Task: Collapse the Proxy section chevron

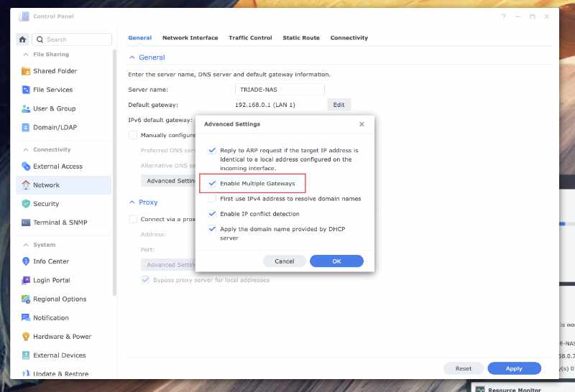Action: coord(132,202)
